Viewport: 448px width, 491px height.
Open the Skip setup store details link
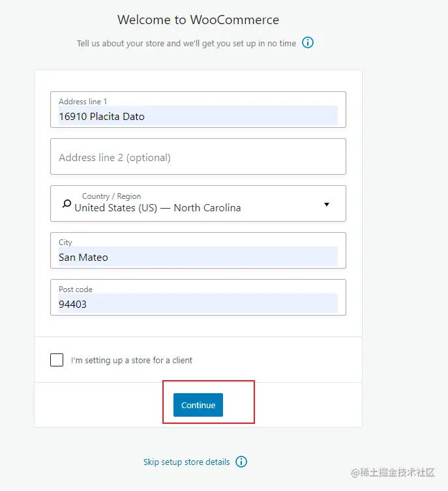click(187, 462)
